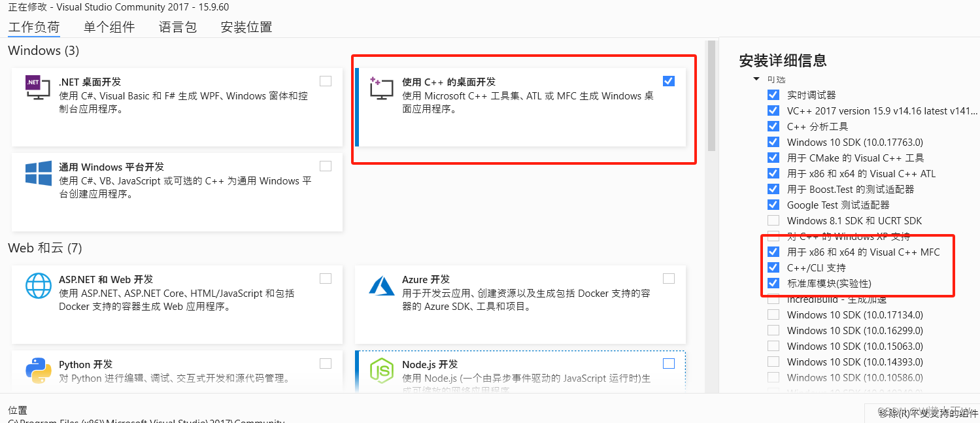
Task: Uncheck the C++ 分析工具 component
Action: pyautogui.click(x=773, y=126)
